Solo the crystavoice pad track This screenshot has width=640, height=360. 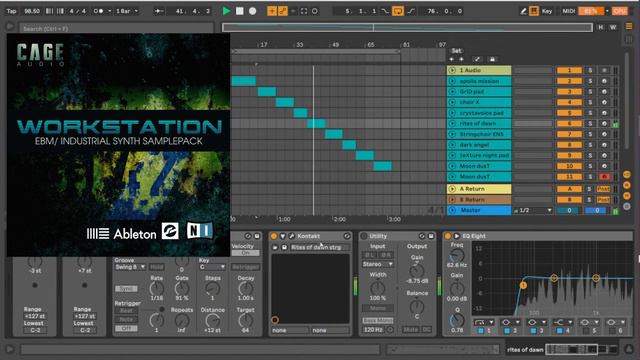coord(590,113)
